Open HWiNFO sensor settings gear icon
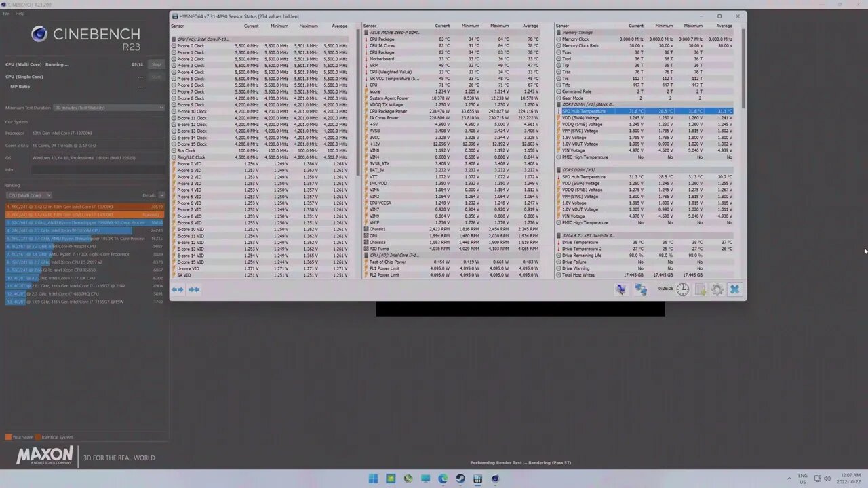The height and width of the screenshot is (488, 868). [717, 289]
